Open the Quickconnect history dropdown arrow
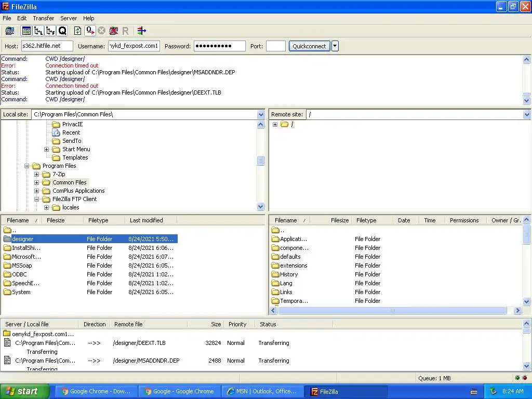This screenshot has width=532, height=399. pos(335,46)
